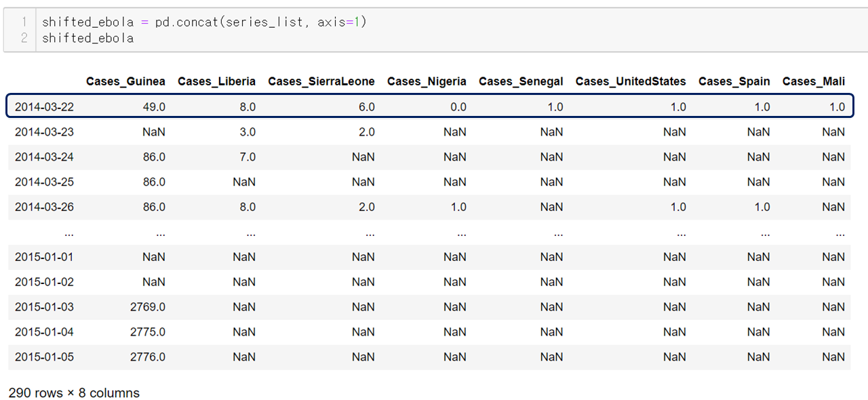Click the SierraLeone value 6.0 on 2014-03-22
The height and width of the screenshot is (400, 868).
click(x=366, y=107)
